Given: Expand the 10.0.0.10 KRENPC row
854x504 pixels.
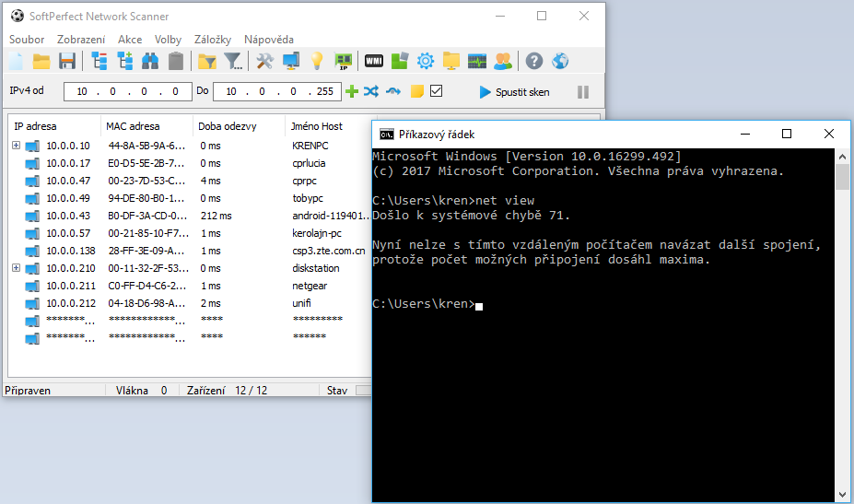Looking at the screenshot, I should click(17, 146).
